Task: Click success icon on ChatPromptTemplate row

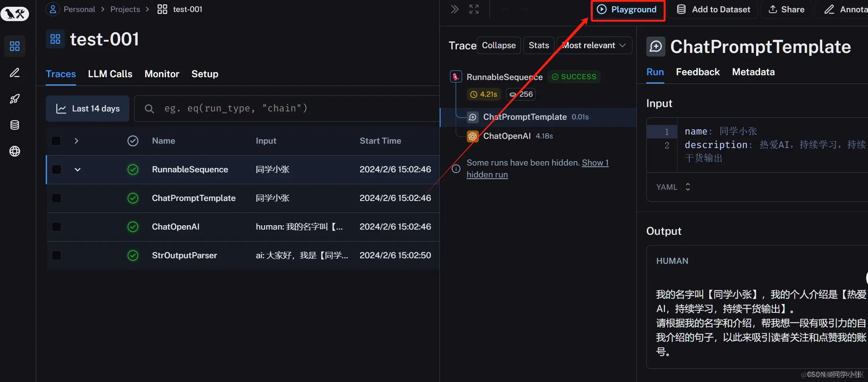Action: pyautogui.click(x=133, y=198)
